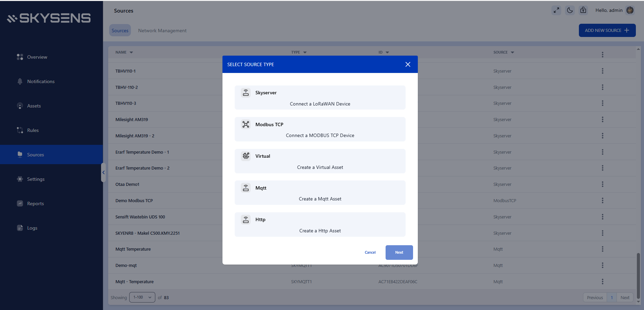Viewport: 644px width, 310px height.
Task: Pick the Virtual asset chip icon
Action: [246, 156]
